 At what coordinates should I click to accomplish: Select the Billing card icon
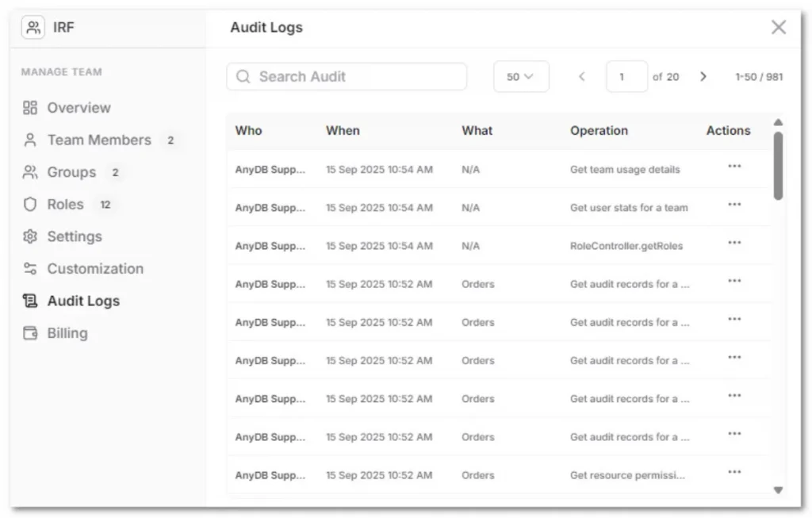coord(30,333)
